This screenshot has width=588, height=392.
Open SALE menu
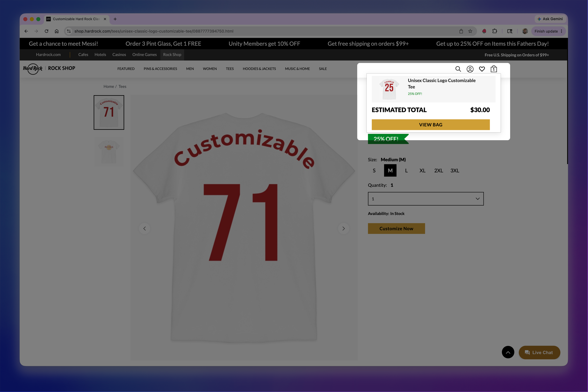click(323, 69)
